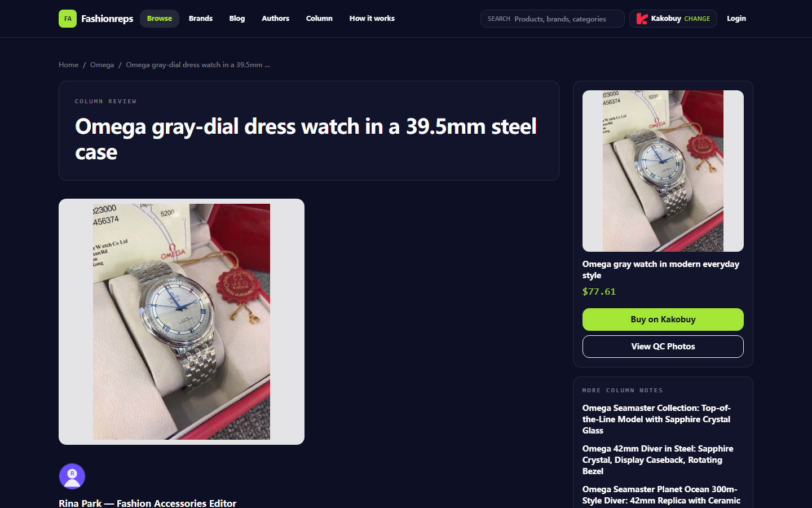The width and height of the screenshot is (812, 508).
Task: Click the $77.61 price text
Action: tap(599, 292)
